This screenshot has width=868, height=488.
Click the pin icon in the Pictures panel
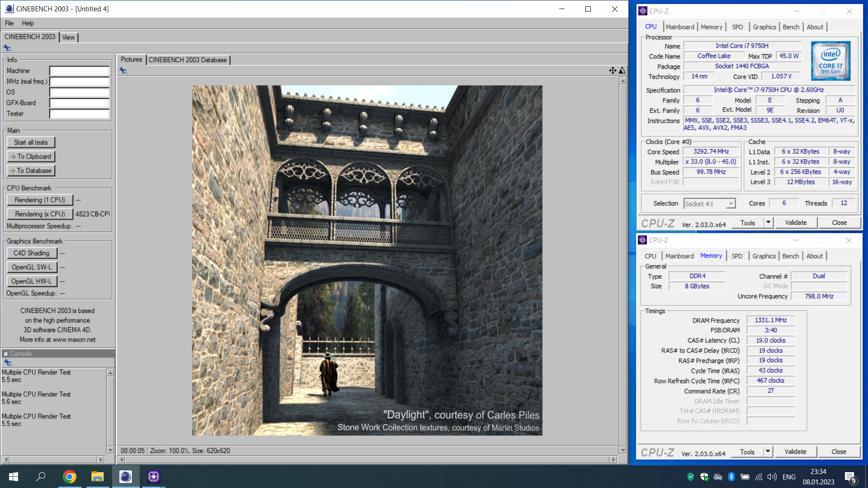click(123, 70)
